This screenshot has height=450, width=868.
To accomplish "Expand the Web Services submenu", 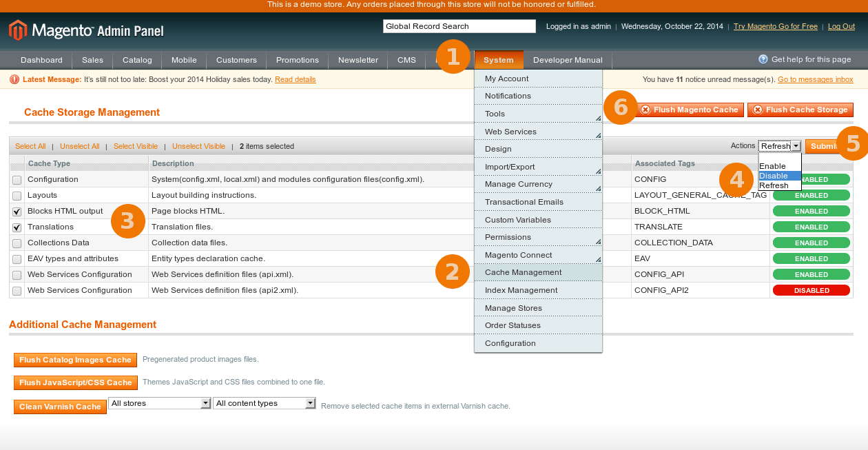I will pos(538,132).
